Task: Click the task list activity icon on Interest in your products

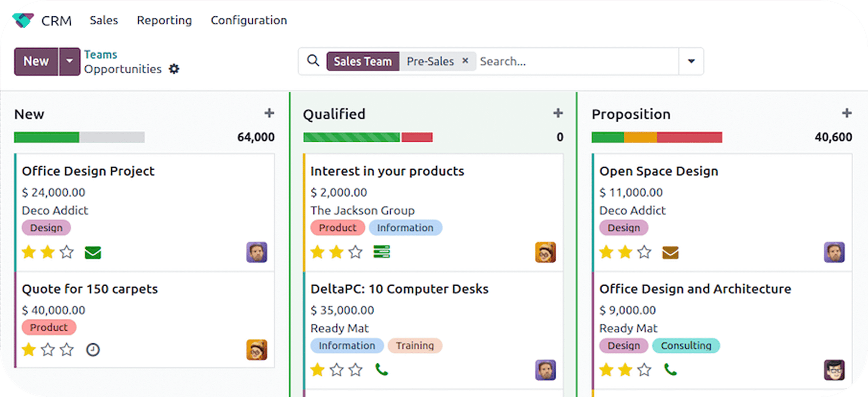Action: point(381,252)
